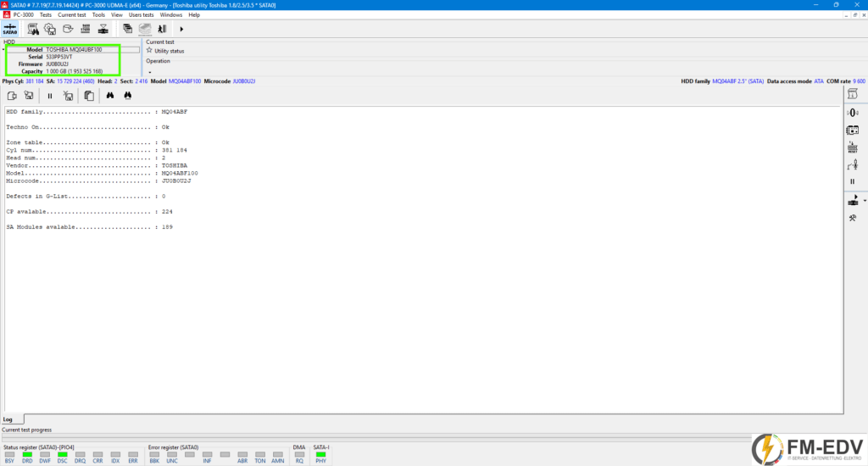Click the crossed tools icon in right sidebar
Screen dimensions: 868x466
[x=853, y=218]
